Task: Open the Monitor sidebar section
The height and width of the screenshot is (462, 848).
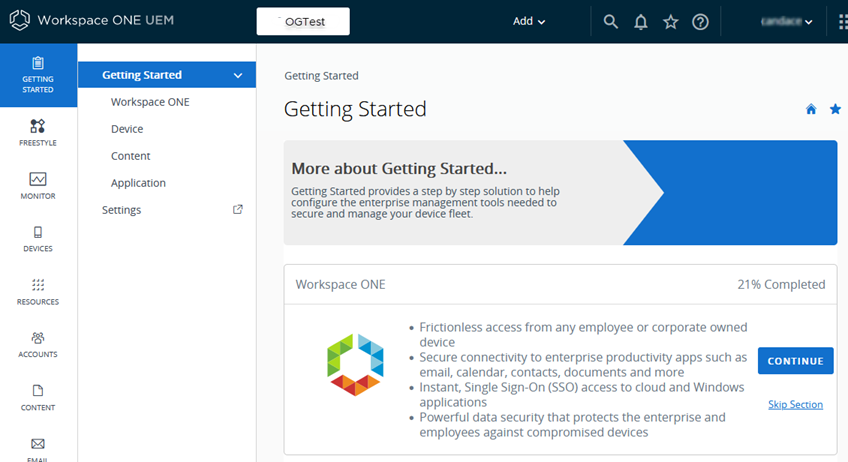Action: pyautogui.click(x=38, y=186)
